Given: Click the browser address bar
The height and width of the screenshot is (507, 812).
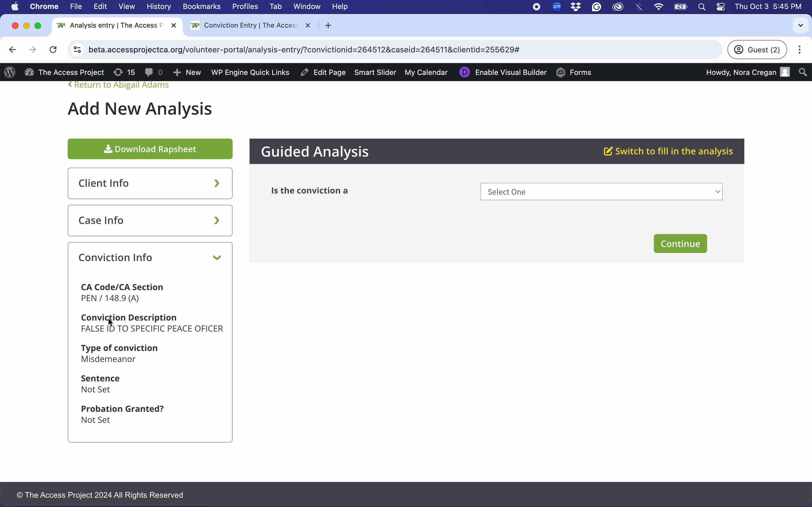Looking at the screenshot, I should coord(369,50).
